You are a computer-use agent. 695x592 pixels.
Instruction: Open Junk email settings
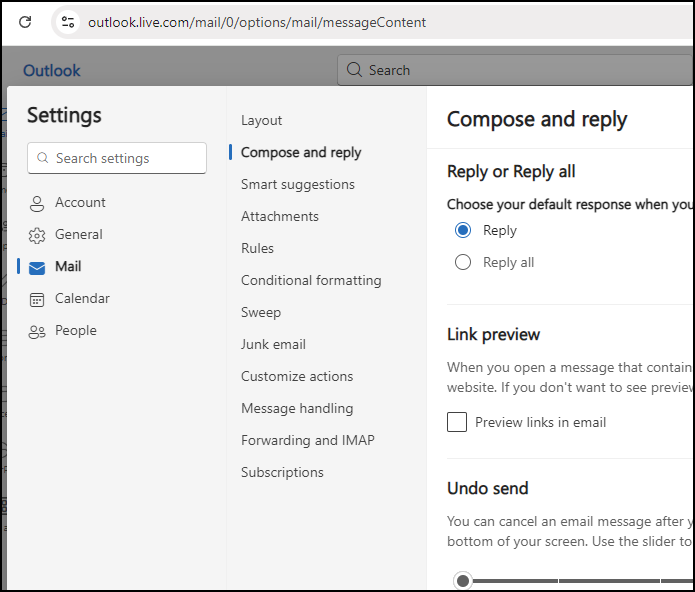point(273,344)
